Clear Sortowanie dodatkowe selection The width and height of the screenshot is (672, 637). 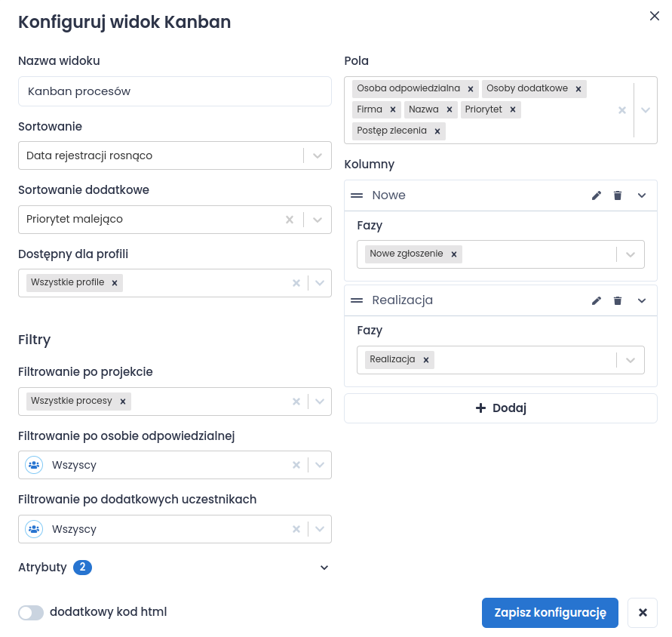coord(290,220)
